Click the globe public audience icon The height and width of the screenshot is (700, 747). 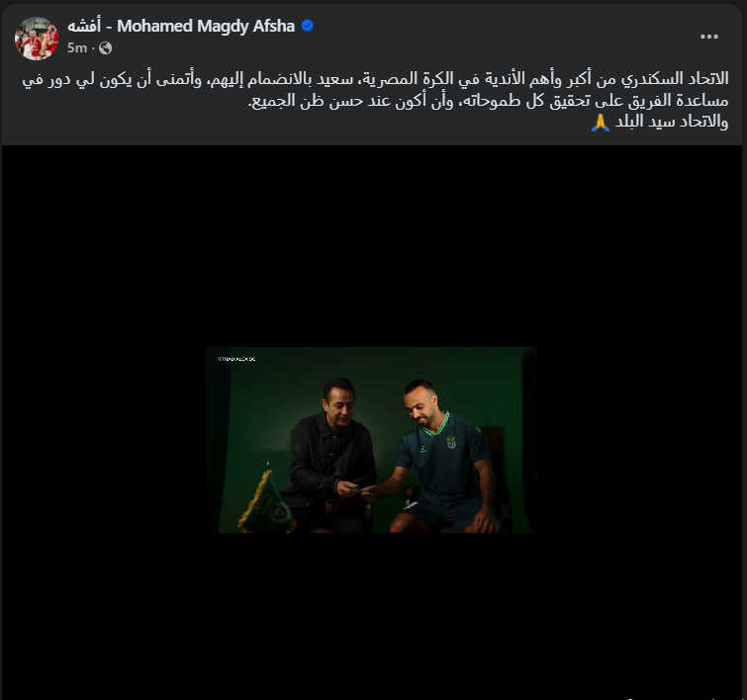[105, 48]
